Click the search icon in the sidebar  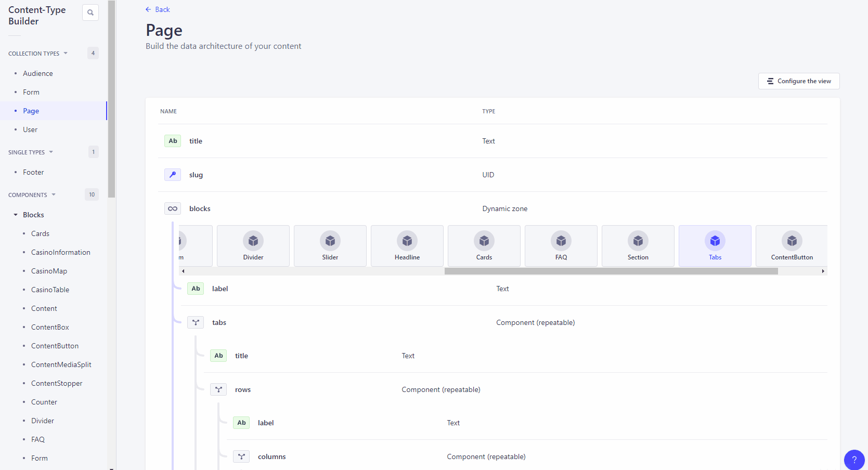pyautogui.click(x=90, y=12)
